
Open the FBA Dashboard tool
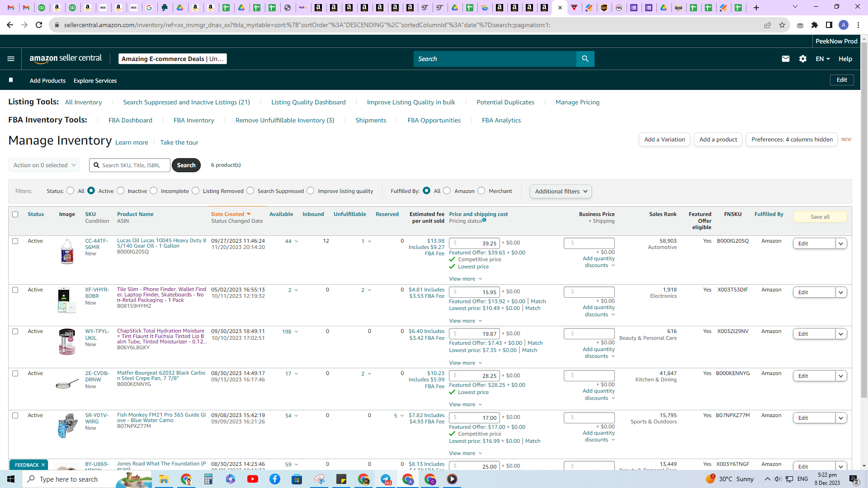[130, 120]
